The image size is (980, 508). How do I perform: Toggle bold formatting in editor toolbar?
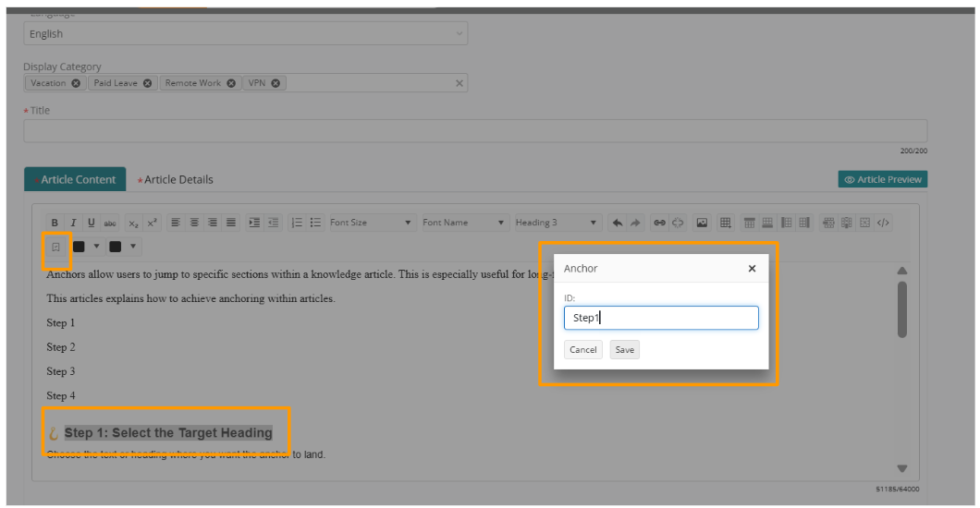click(x=55, y=223)
